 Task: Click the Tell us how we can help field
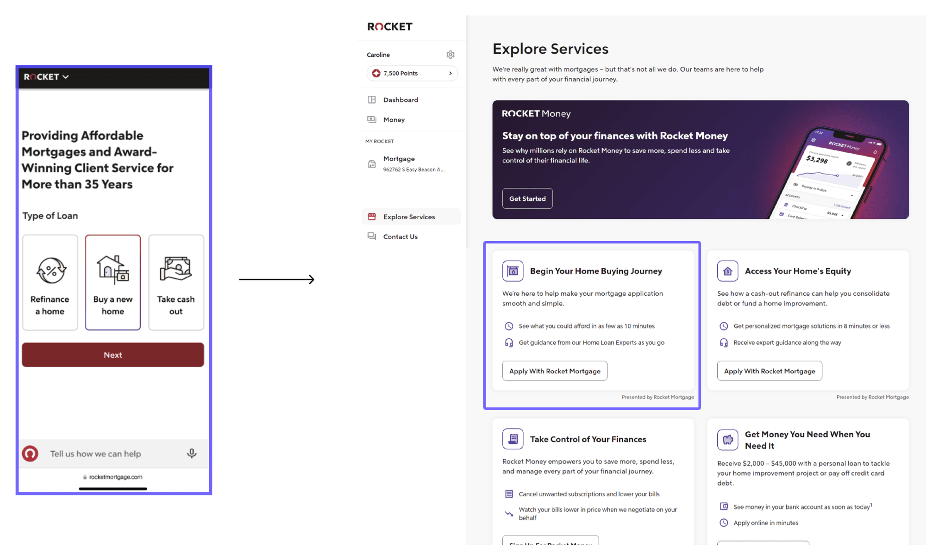pyautogui.click(x=113, y=454)
